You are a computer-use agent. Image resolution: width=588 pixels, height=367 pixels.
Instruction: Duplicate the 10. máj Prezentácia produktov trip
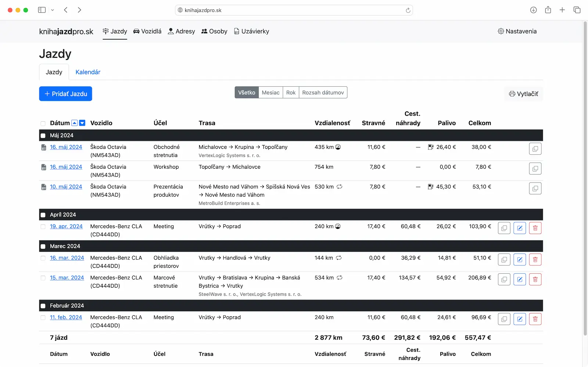tap(535, 188)
